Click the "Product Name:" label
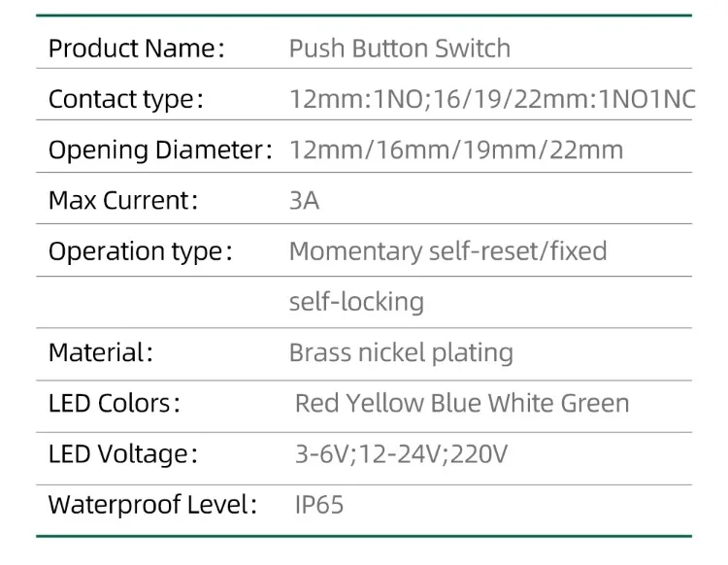This screenshot has width=728, height=565. [x=136, y=49]
